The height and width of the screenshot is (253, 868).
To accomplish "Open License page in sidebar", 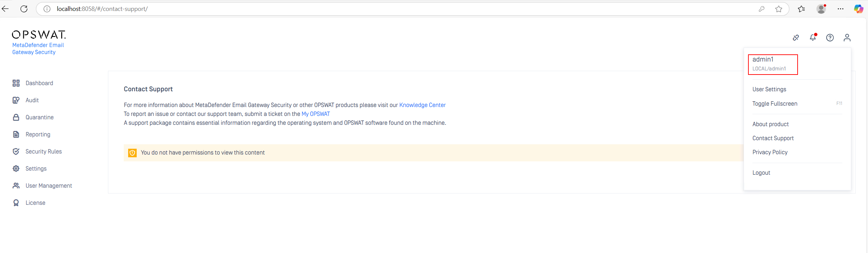I will click(x=36, y=203).
